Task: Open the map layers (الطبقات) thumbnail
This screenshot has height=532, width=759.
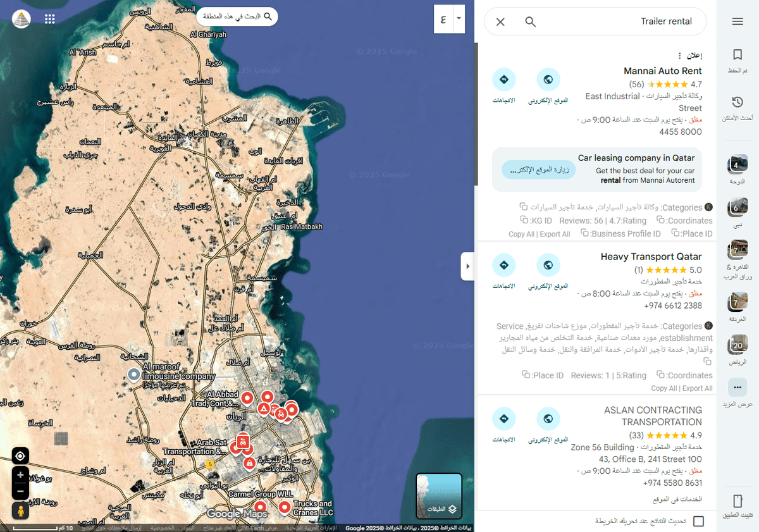Action: 439,496
